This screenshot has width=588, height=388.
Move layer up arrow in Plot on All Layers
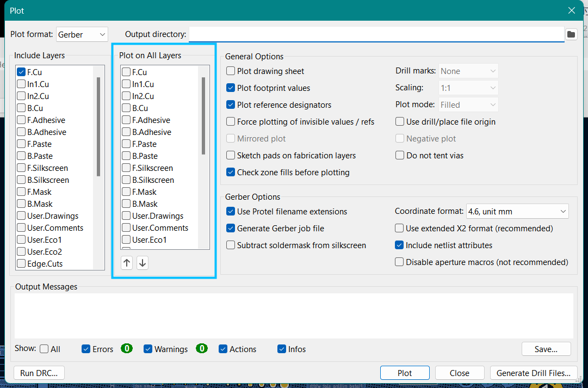[127, 263]
